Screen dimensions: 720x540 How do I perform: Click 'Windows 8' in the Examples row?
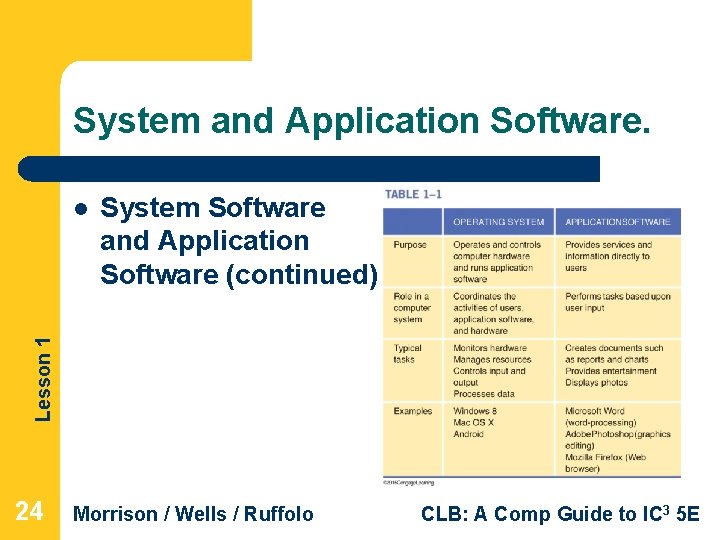coord(475,411)
